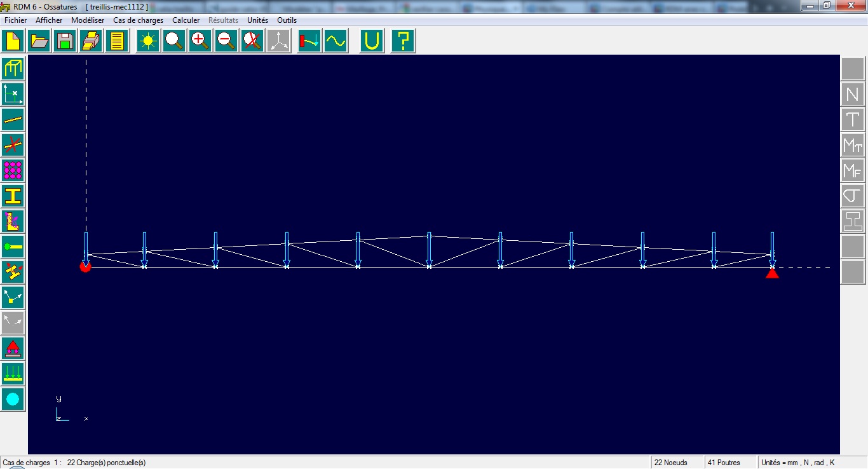Image resolution: width=868 pixels, height=469 pixels.
Task: Open cross sections with the yellow I-beam icon
Action: pyautogui.click(x=13, y=196)
